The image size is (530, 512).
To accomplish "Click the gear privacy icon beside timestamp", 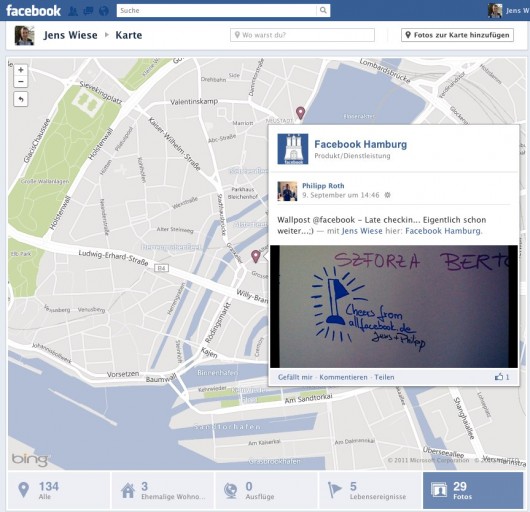I will [x=387, y=195].
